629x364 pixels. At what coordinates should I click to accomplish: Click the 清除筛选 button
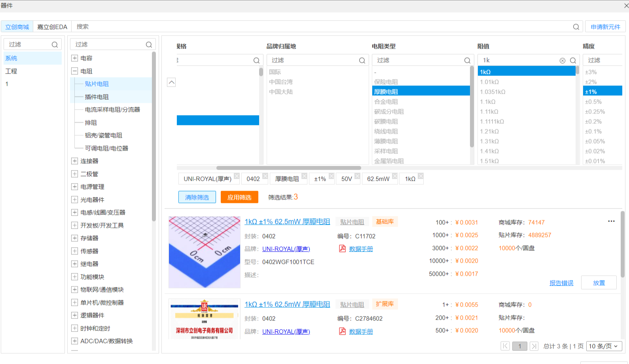(x=197, y=197)
